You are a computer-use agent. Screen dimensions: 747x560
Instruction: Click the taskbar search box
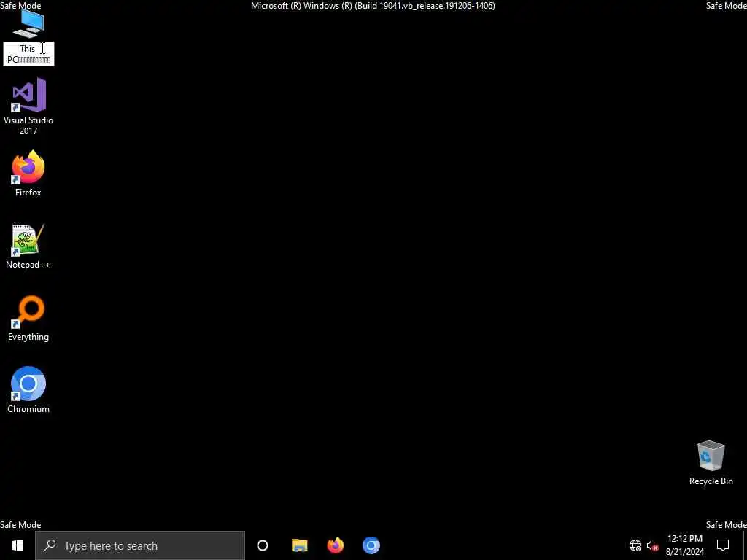(x=140, y=545)
